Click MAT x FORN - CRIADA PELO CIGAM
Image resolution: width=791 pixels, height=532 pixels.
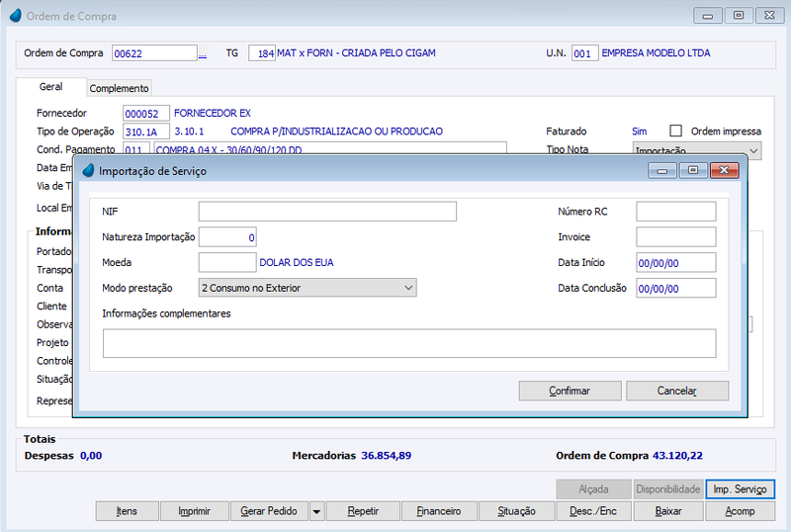(x=356, y=53)
